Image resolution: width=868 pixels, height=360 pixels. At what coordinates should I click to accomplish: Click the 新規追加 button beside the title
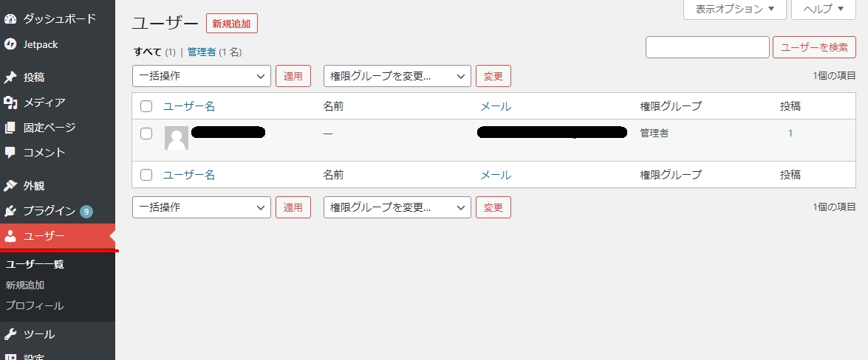click(231, 24)
